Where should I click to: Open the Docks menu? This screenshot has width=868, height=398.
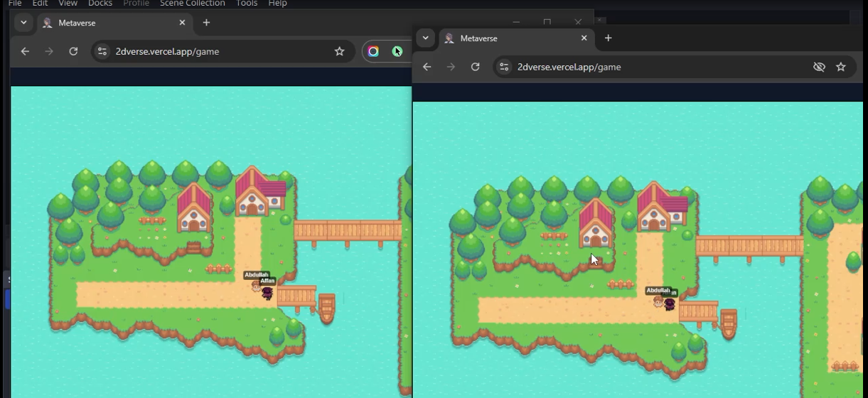click(100, 4)
